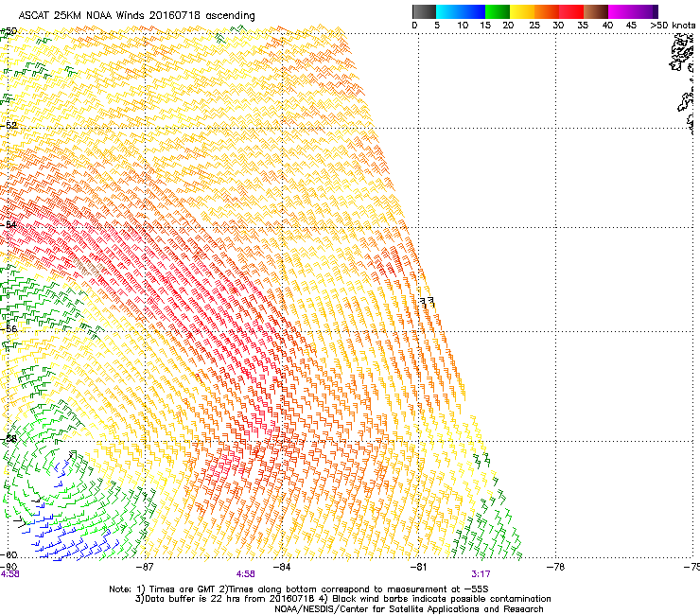Click the legend tick label '25'
Screen dimensions: 700x615
(x=534, y=26)
